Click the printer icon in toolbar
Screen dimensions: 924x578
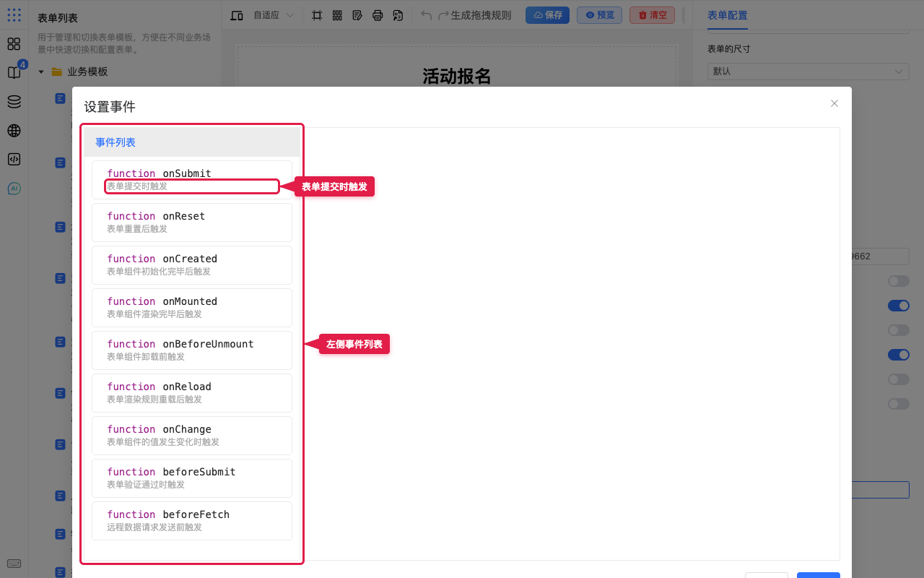point(378,15)
